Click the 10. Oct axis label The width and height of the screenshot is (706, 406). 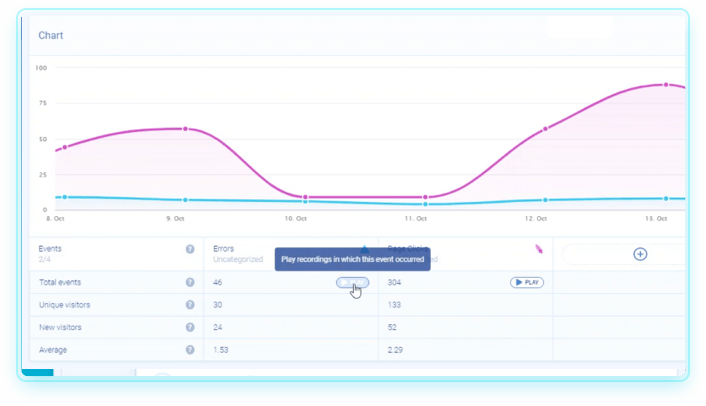coord(295,219)
